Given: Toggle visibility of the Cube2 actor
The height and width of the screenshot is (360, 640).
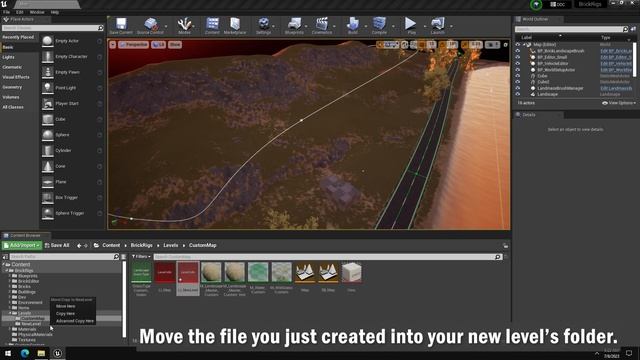Looking at the screenshot, I should point(518,82).
